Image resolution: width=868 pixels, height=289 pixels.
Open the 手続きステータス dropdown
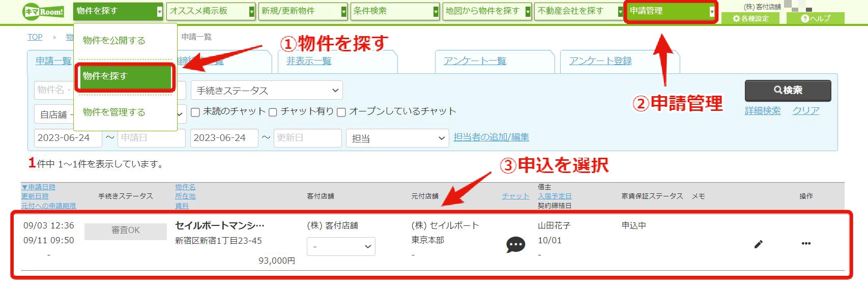point(267,91)
